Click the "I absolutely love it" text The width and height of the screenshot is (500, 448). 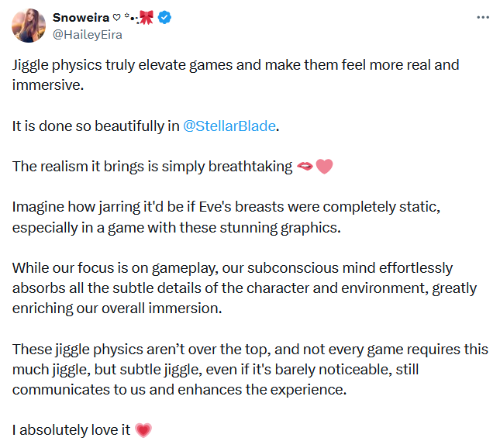coord(71,430)
